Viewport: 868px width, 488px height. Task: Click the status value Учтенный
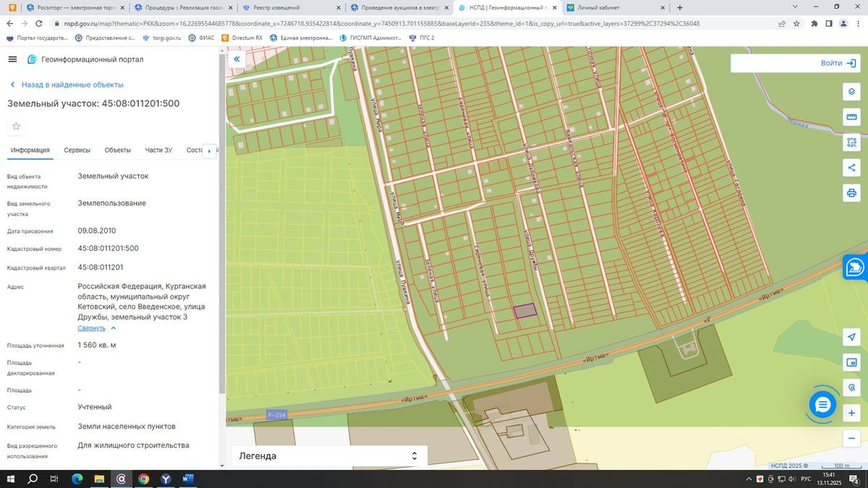[x=95, y=407]
